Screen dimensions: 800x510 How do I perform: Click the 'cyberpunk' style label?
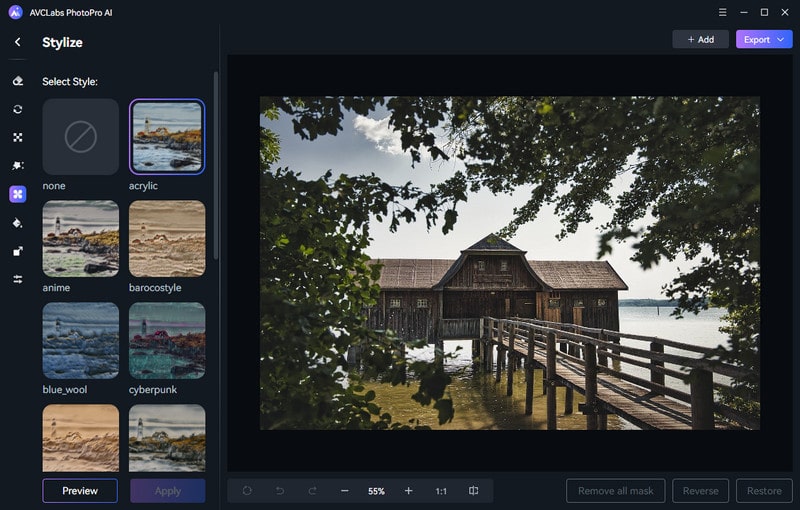153,390
